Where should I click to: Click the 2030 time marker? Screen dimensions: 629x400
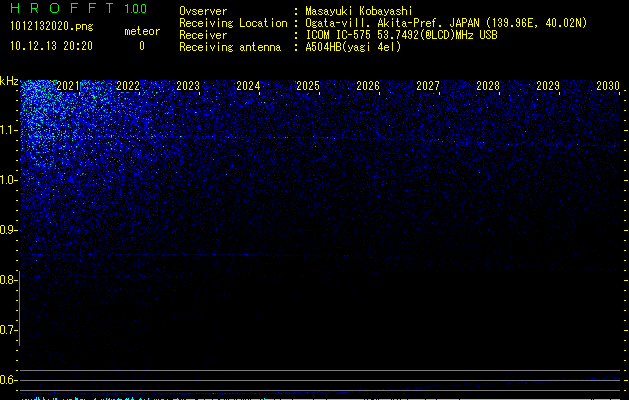click(608, 86)
